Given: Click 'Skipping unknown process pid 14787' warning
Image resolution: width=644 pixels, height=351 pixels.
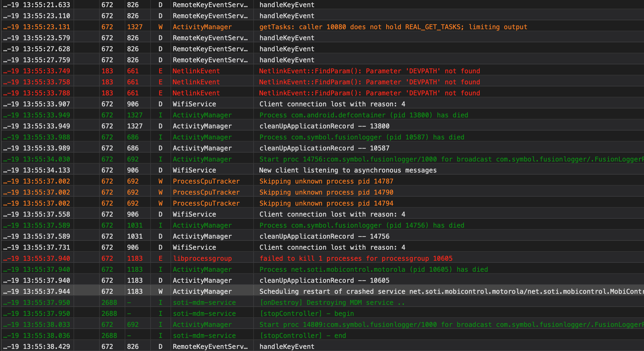Looking at the screenshot, I should (326, 181).
